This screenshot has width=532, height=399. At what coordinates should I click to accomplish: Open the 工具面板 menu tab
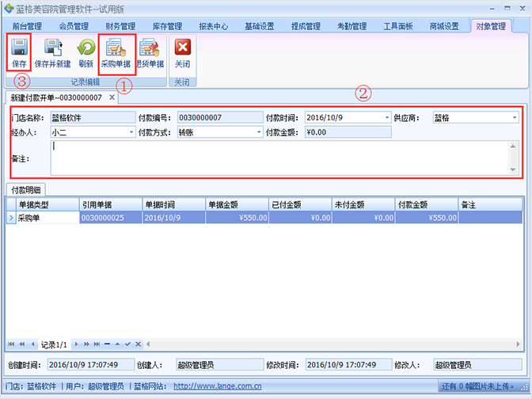398,26
